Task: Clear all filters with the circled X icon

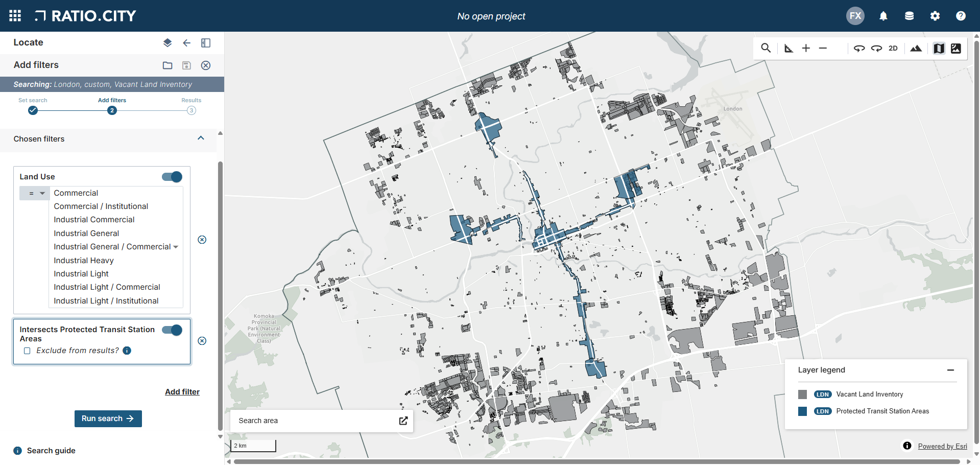Action: pos(206,65)
